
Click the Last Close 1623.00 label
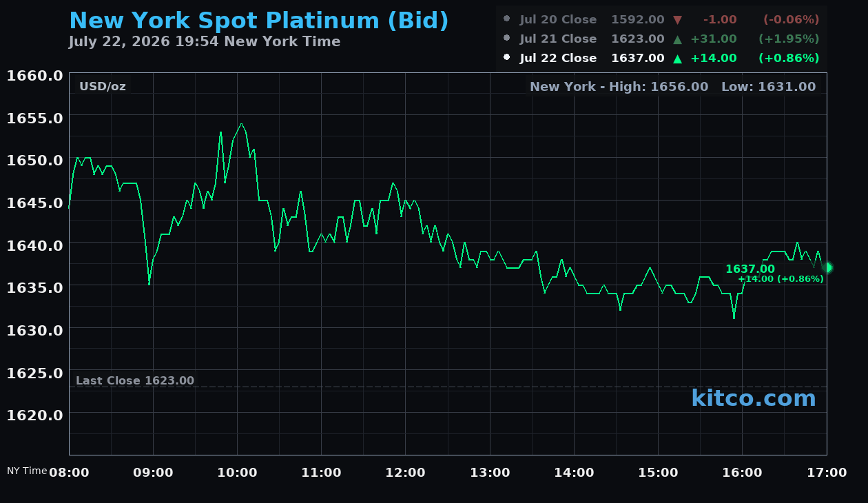[x=135, y=380]
